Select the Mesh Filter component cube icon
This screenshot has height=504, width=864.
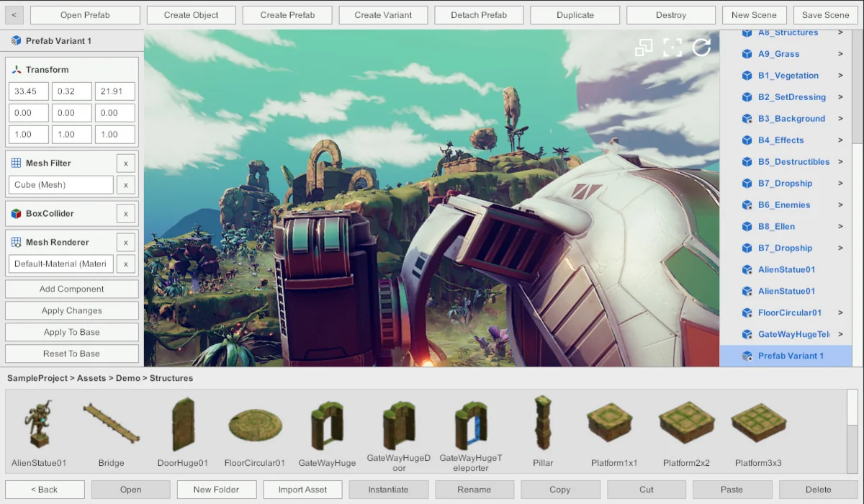(15, 163)
